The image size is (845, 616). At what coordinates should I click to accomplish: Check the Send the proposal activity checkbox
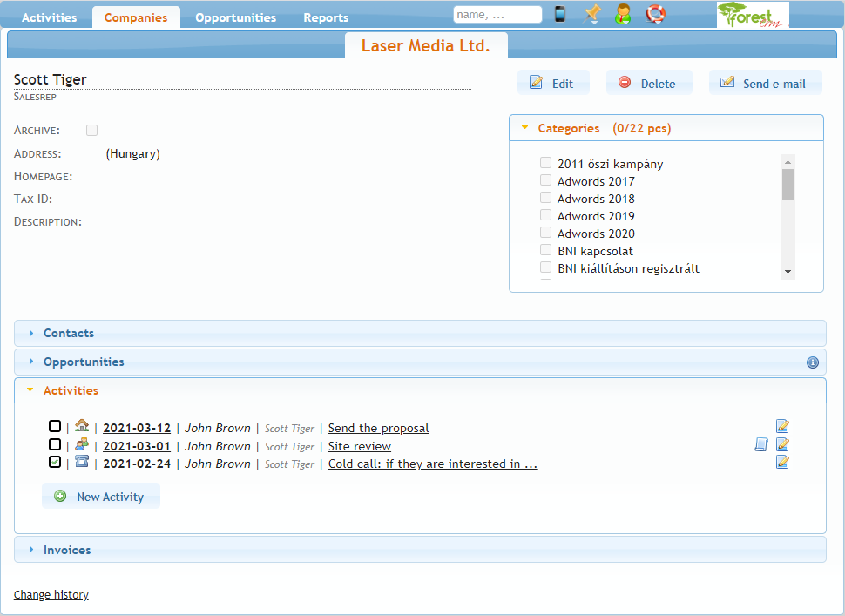[55, 427]
